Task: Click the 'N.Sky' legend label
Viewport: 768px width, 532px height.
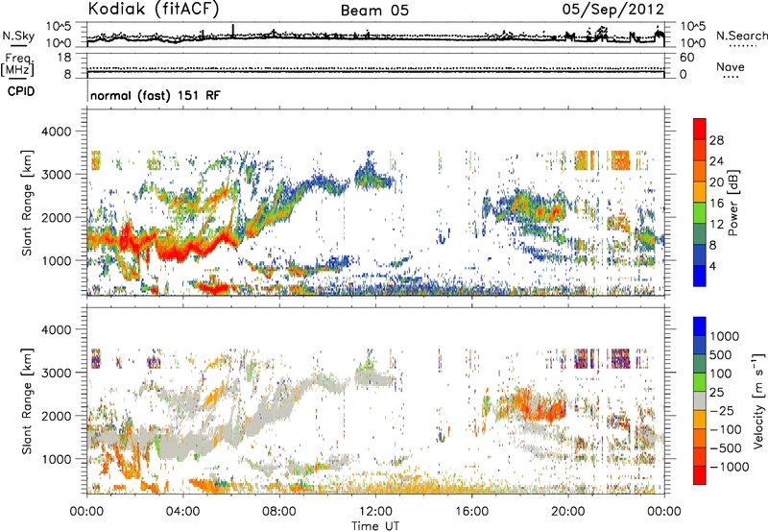Action: (18, 36)
